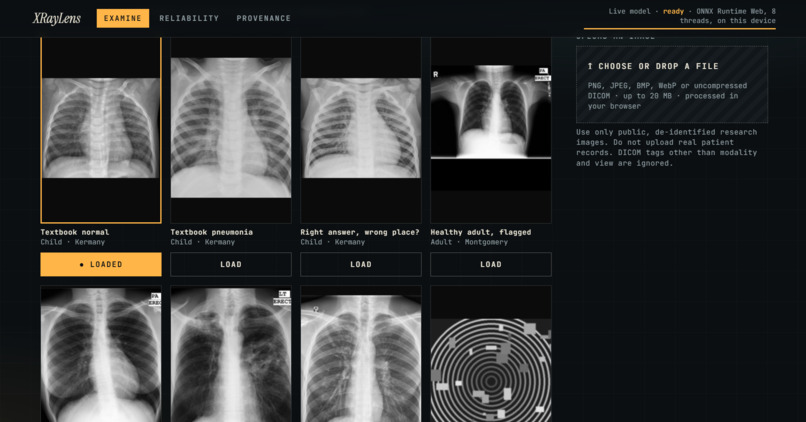Select the 'Right answer, wrong place?' X-ray thumbnail
This screenshot has width=806, height=422.
[x=361, y=130]
